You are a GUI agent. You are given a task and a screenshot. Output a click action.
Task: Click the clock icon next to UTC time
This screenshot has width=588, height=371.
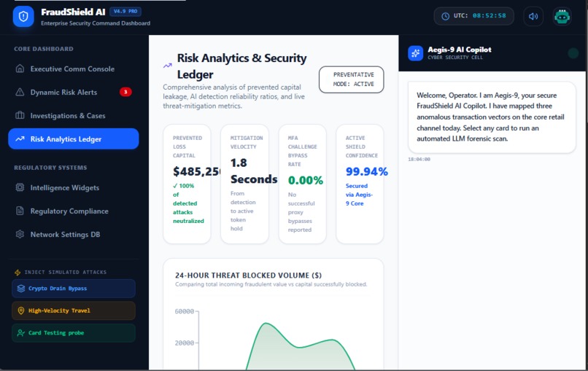coord(445,16)
